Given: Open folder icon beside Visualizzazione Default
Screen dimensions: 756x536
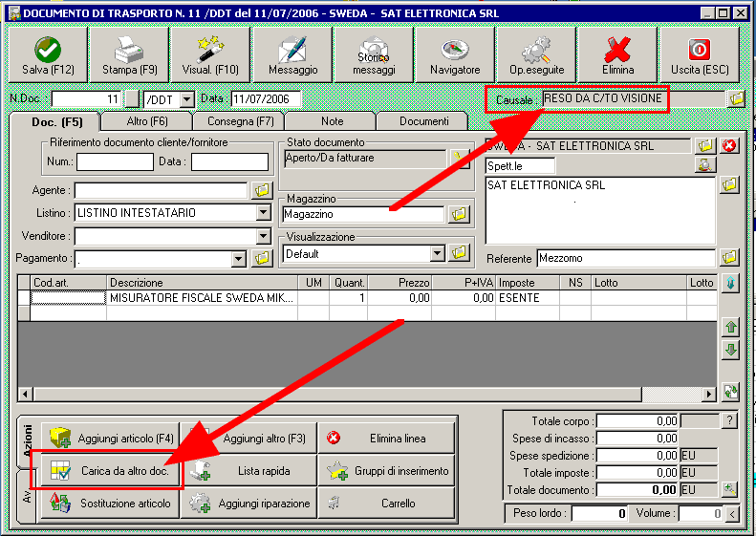Looking at the screenshot, I should coord(459,252).
